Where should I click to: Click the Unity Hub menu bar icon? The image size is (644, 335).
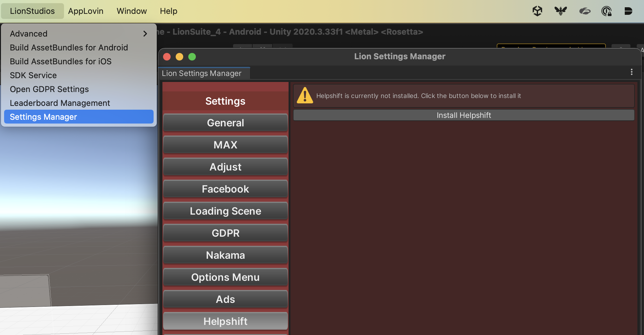(x=537, y=11)
